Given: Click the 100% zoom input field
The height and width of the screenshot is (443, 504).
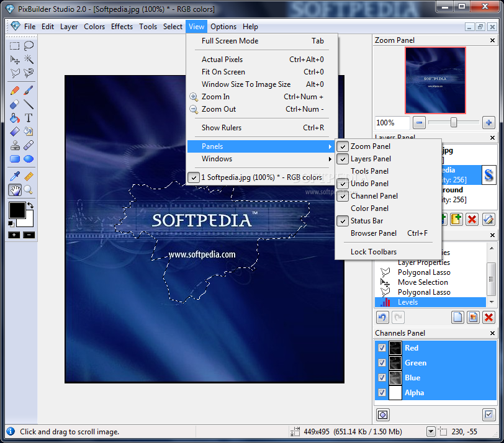Looking at the screenshot, I should tap(392, 123).
